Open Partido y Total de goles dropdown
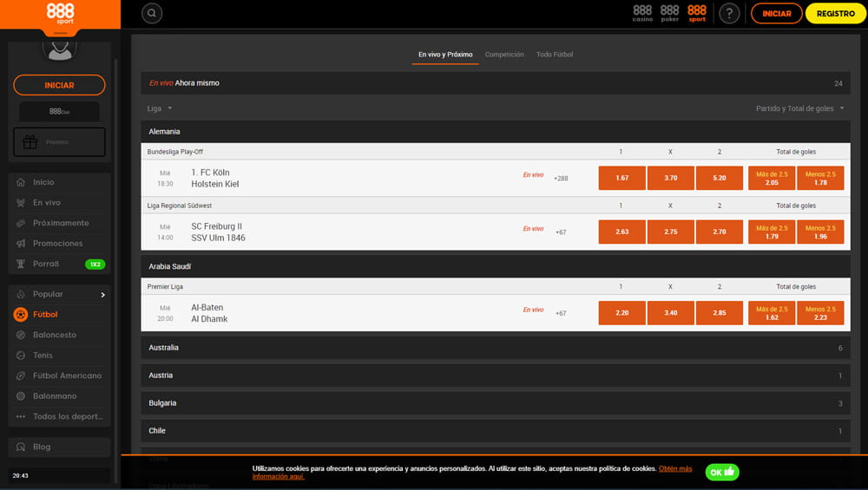The width and height of the screenshot is (868, 490). (x=800, y=108)
